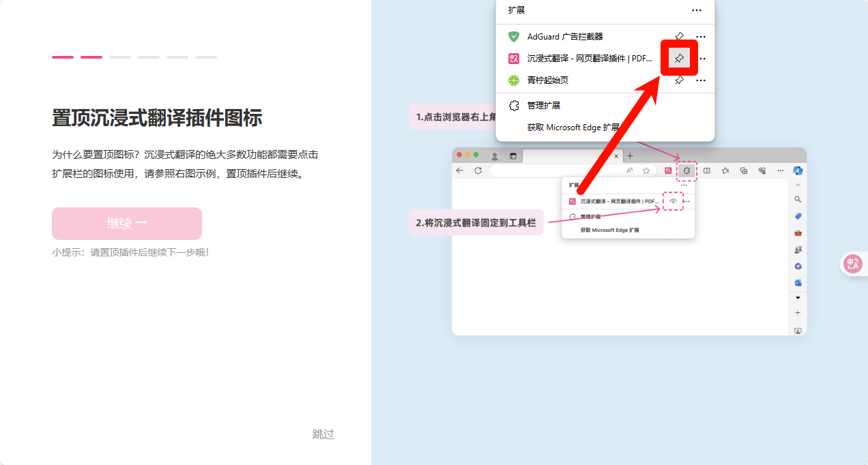Skip this step with 跳过
This screenshot has width=868, height=465.
(x=323, y=434)
